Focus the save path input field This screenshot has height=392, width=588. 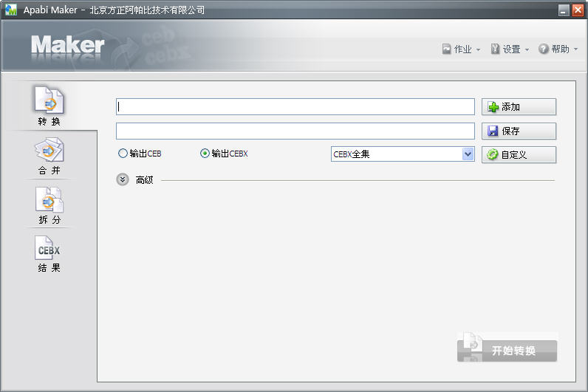(295, 131)
